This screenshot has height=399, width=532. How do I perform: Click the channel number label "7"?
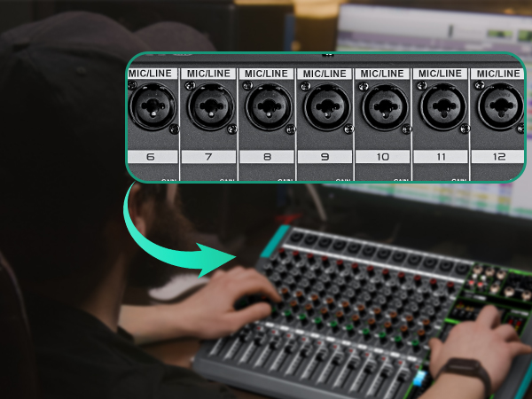208,157
